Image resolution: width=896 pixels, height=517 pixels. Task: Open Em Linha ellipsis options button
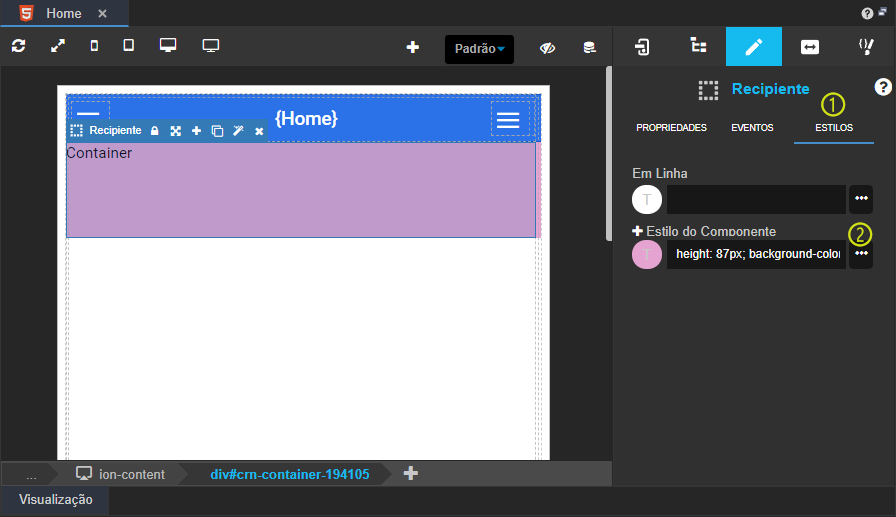pyautogui.click(x=861, y=199)
